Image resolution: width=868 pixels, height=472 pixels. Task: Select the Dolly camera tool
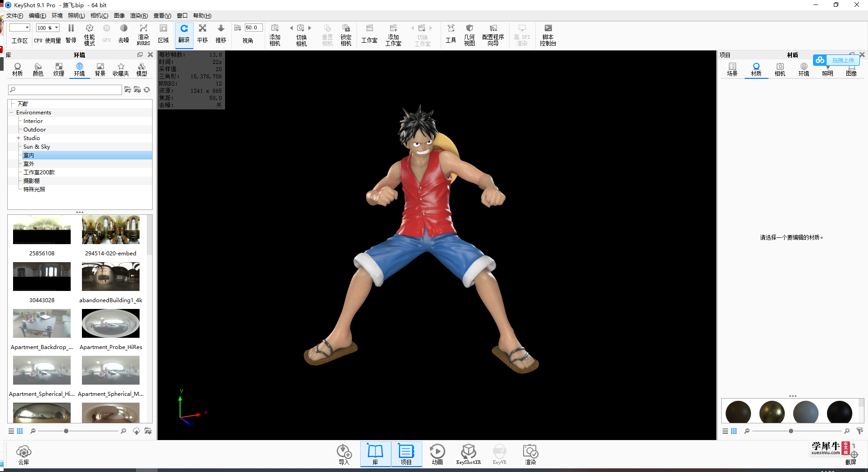tap(221, 34)
